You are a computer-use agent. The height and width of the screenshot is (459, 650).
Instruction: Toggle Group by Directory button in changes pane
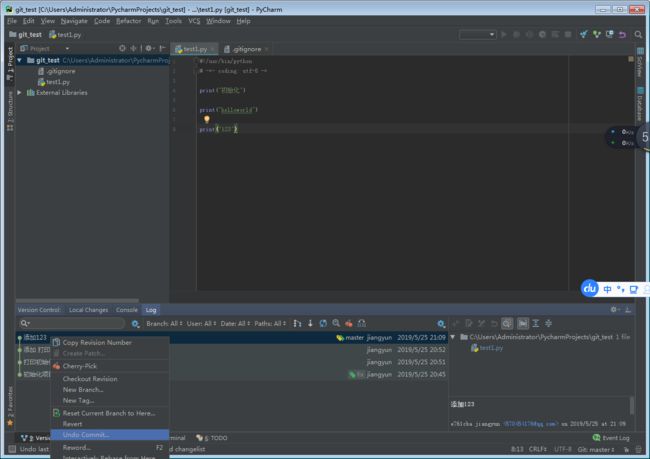(x=523, y=323)
